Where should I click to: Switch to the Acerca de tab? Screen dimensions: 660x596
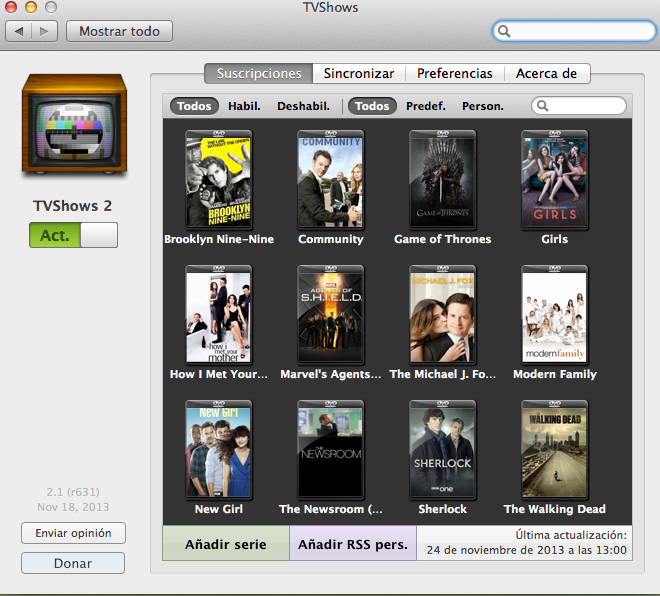(546, 74)
